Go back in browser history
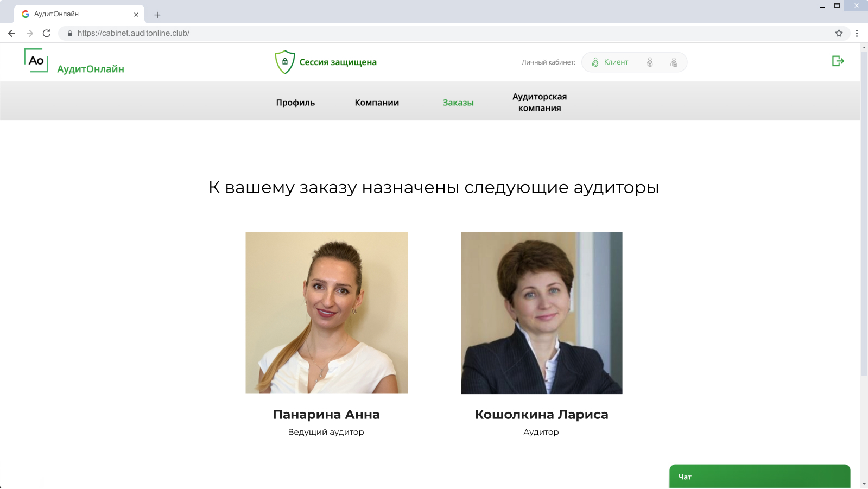This screenshot has height=489, width=868. pos(11,33)
